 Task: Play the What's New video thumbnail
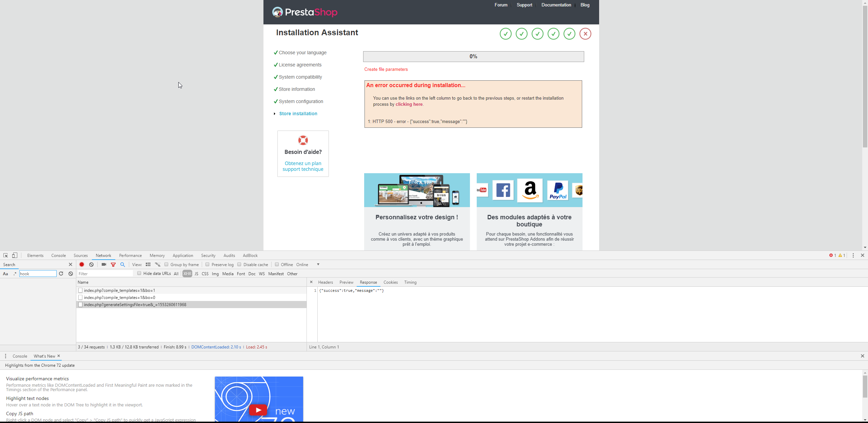tap(259, 399)
